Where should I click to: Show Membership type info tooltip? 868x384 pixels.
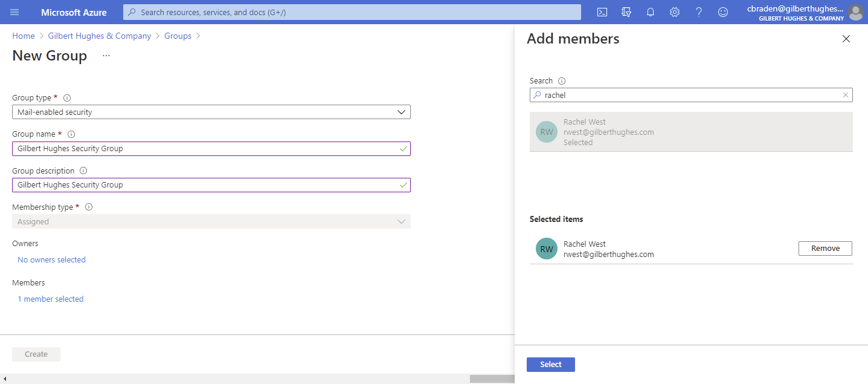(89, 207)
